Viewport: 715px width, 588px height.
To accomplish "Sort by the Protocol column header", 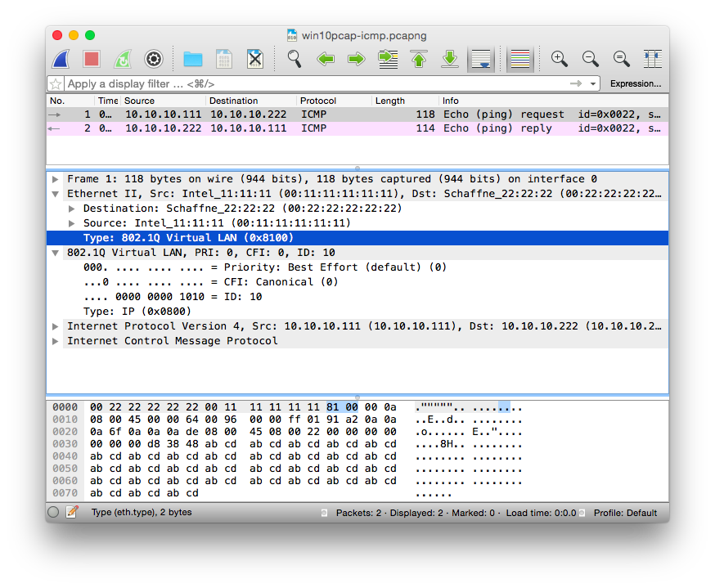I will (x=334, y=101).
